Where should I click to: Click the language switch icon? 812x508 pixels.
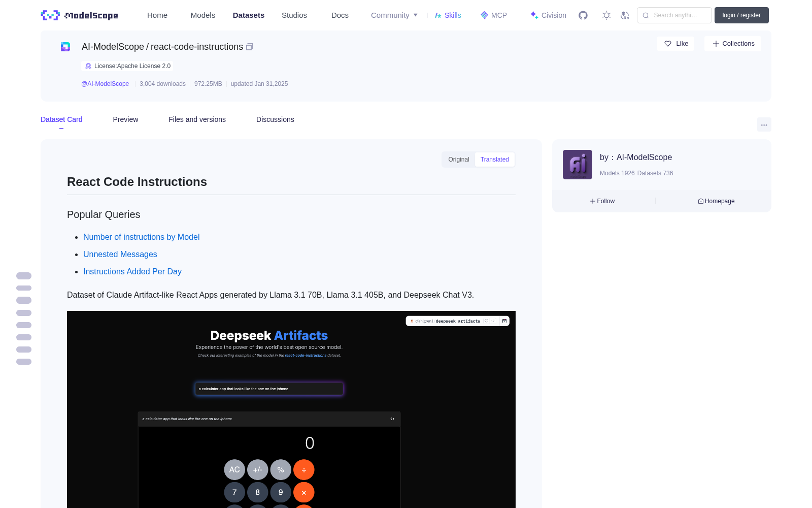(625, 15)
